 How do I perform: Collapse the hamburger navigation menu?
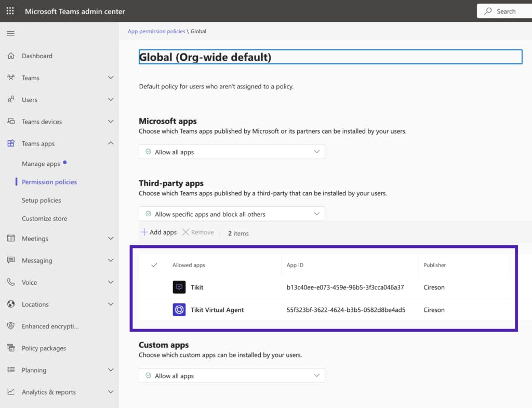pyautogui.click(x=10, y=34)
